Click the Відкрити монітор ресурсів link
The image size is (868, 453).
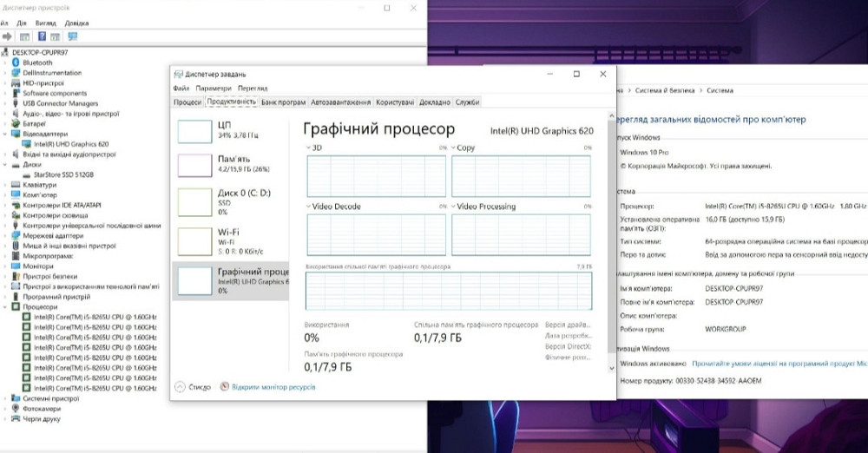(x=273, y=387)
